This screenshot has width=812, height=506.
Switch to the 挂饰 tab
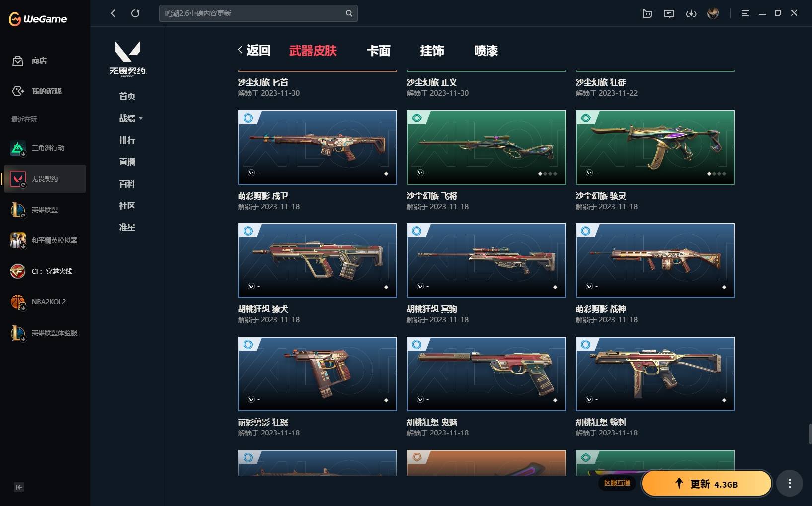click(x=432, y=51)
